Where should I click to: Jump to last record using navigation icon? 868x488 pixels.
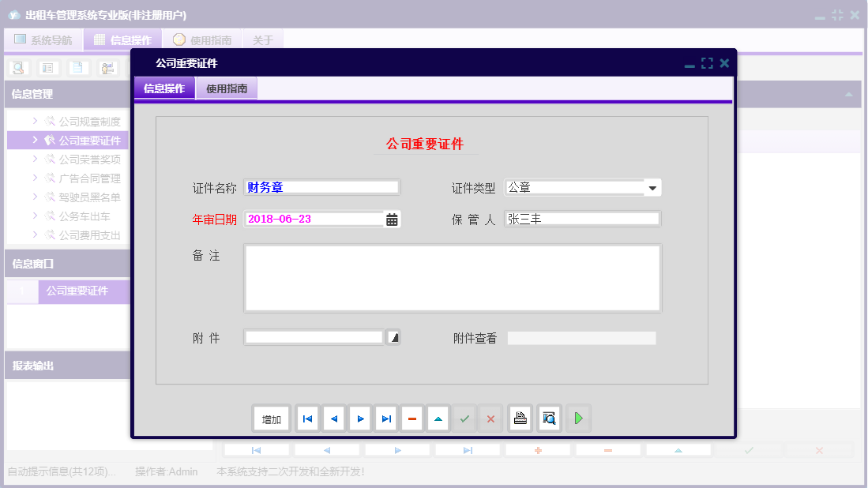[385, 418]
